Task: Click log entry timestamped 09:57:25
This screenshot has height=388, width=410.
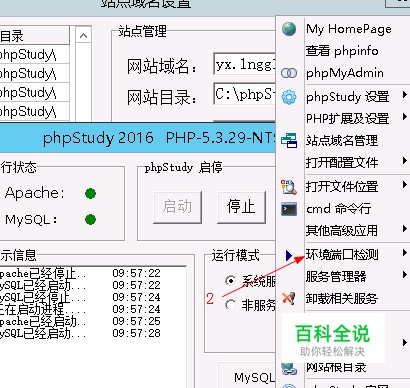Action: pyautogui.click(x=80, y=321)
